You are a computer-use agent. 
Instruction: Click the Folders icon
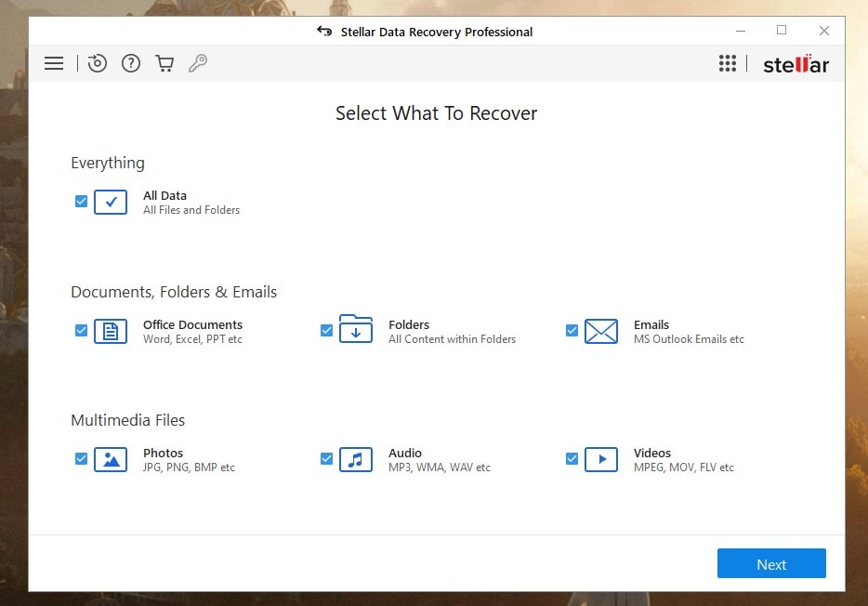pos(356,330)
